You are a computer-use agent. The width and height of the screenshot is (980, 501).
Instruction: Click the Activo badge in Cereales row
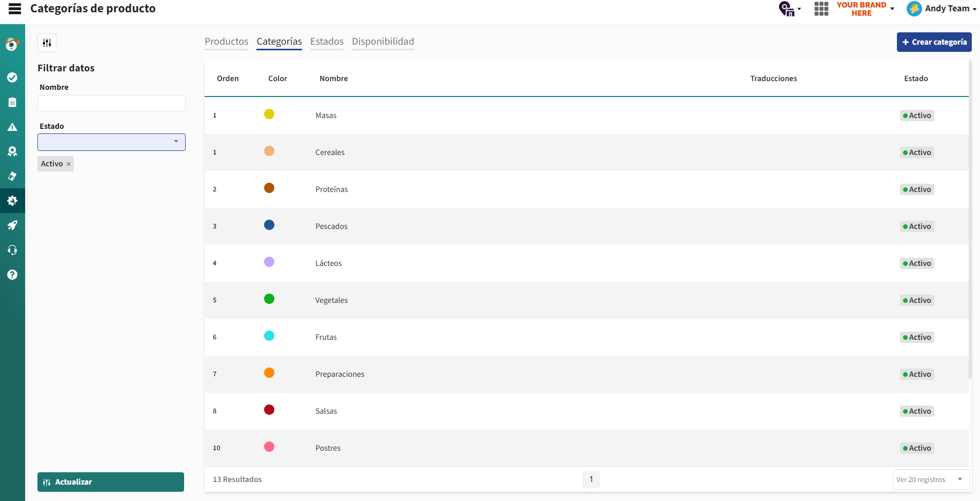pyautogui.click(x=917, y=152)
